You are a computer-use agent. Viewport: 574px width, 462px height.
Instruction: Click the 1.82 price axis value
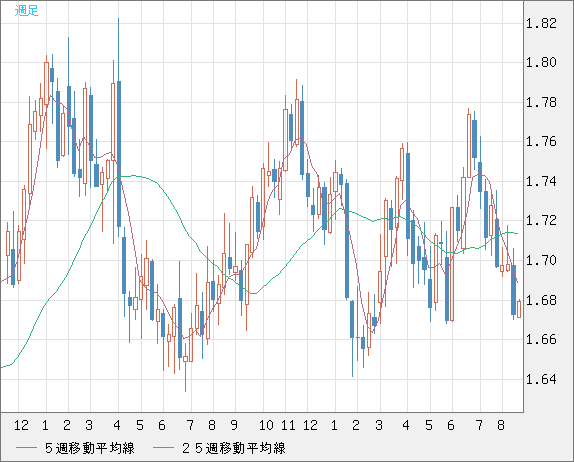click(x=541, y=23)
